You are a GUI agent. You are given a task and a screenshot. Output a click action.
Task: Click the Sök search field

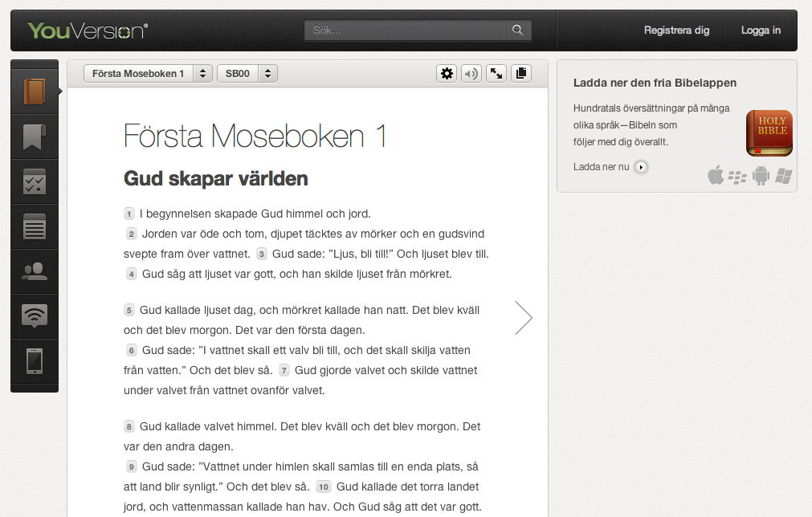(406, 29)
